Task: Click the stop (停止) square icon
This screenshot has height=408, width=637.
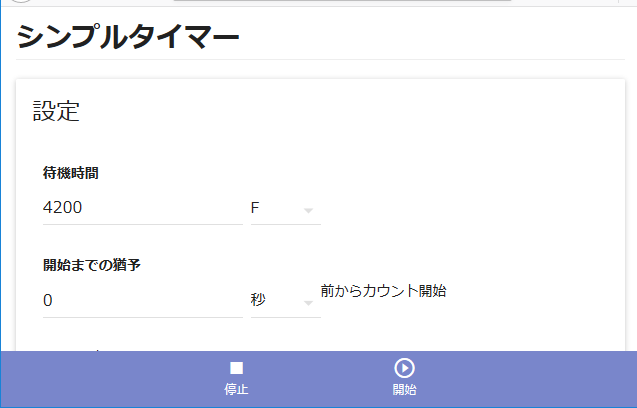Action: pos(236,368)
